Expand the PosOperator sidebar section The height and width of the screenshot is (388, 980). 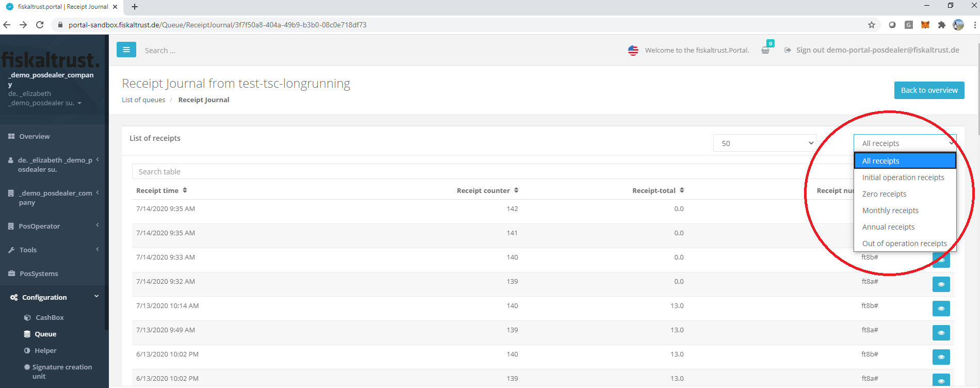[97, 225]
